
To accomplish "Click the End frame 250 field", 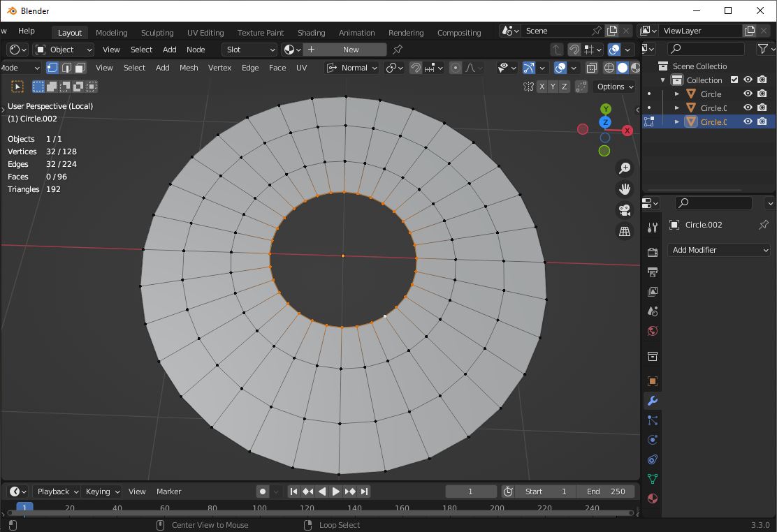I will tap(606, 492).
